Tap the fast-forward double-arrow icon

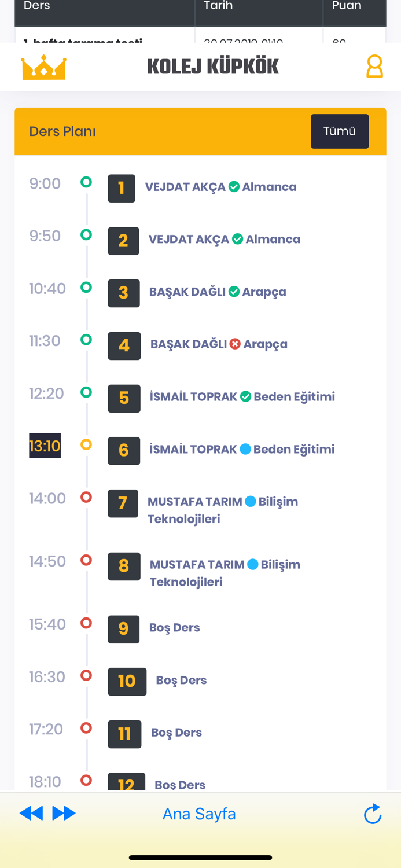pos(65,813)
